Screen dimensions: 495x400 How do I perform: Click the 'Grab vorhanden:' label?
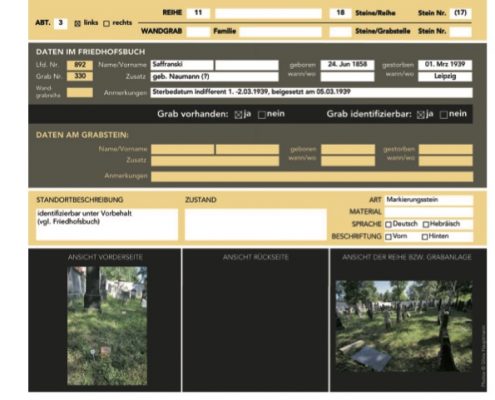click(x=193, y=114)
